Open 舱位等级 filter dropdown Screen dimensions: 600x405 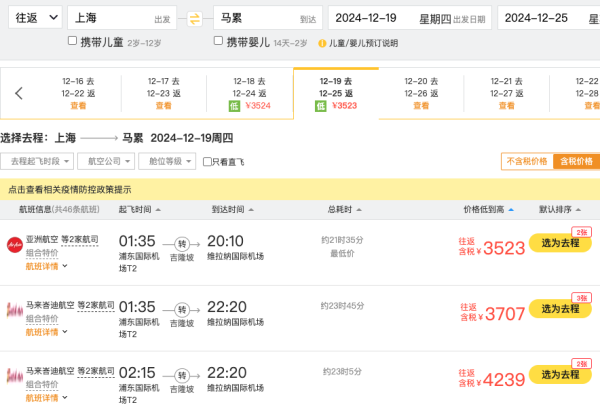[x=167, y=161]
